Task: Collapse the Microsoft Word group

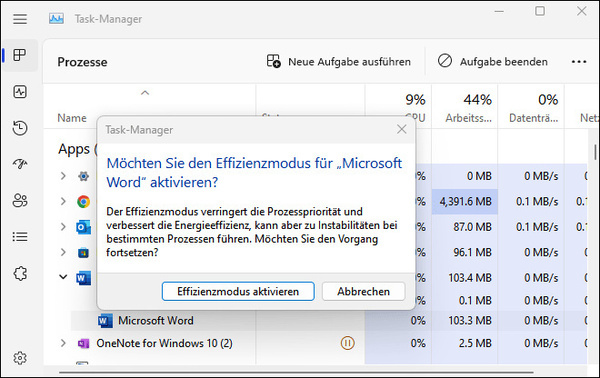Action: [x=63, y=277]
